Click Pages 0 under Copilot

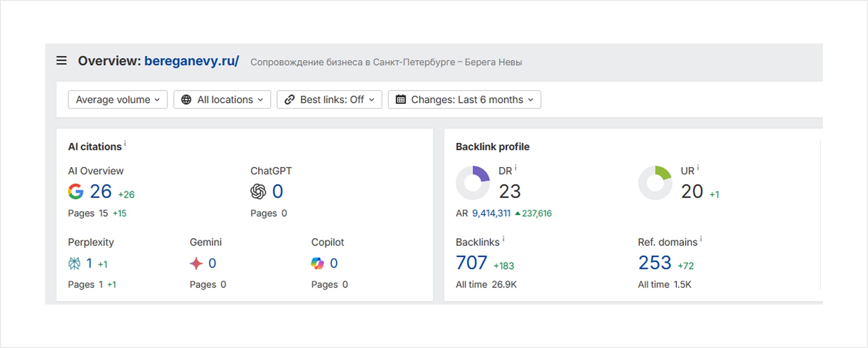(329, 285)
